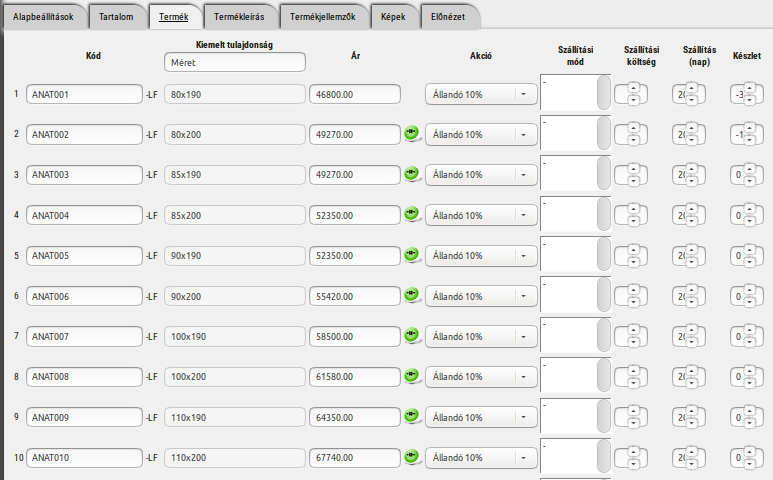Decrease the Készlet value in row ANAT002
773x480 pixels.
coord(749,140)
